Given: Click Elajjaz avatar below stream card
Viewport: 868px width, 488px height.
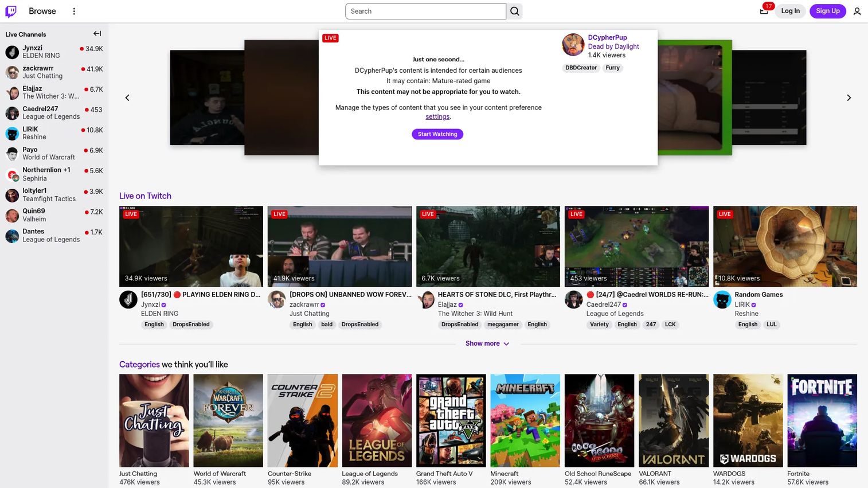Looking at the screenshot, I should click(425, 299).
